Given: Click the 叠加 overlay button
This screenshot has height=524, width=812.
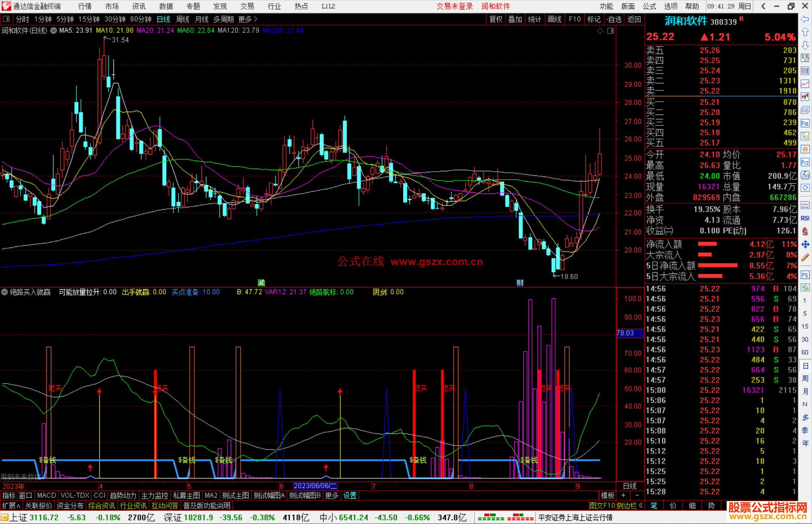Looking at the screenshot, I should pos(515,19).
